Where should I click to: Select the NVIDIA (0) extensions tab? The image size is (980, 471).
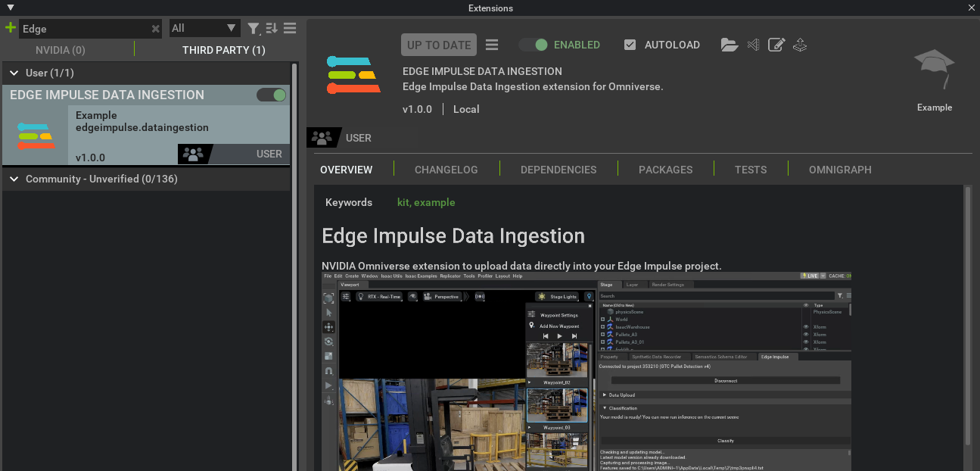[61, 50]
